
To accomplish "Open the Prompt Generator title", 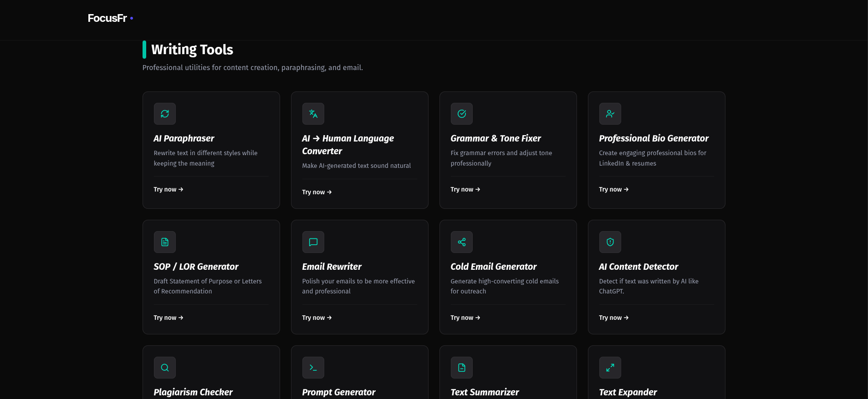I will click(339, 392).
